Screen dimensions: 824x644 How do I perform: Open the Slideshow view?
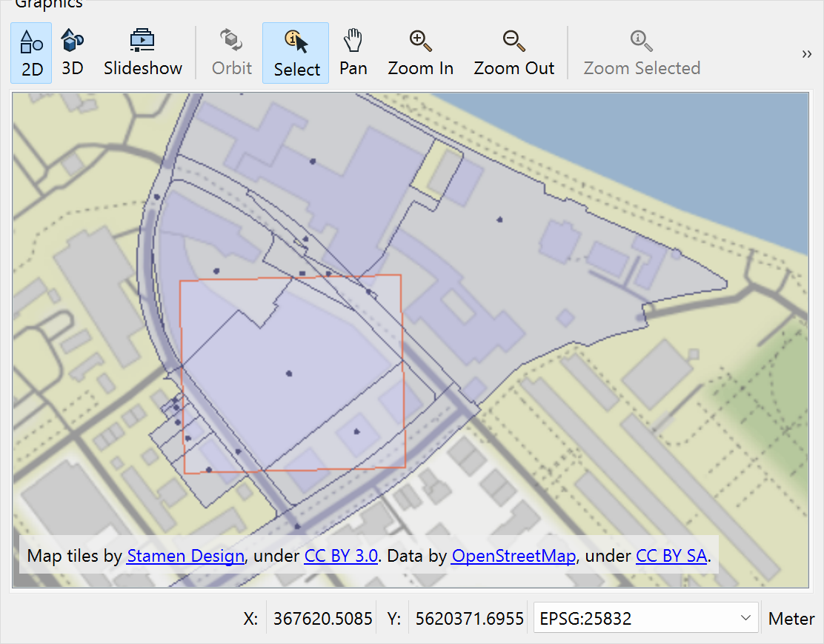coord(142,53)
